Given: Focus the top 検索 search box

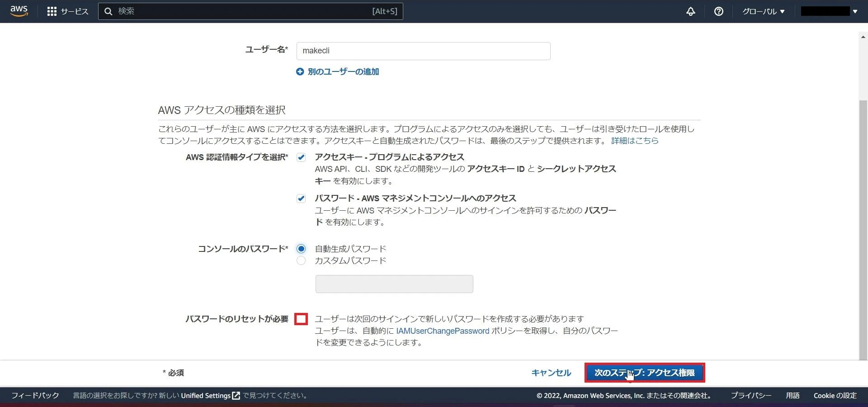Looking at the screenshot, I should pos(250,11).
